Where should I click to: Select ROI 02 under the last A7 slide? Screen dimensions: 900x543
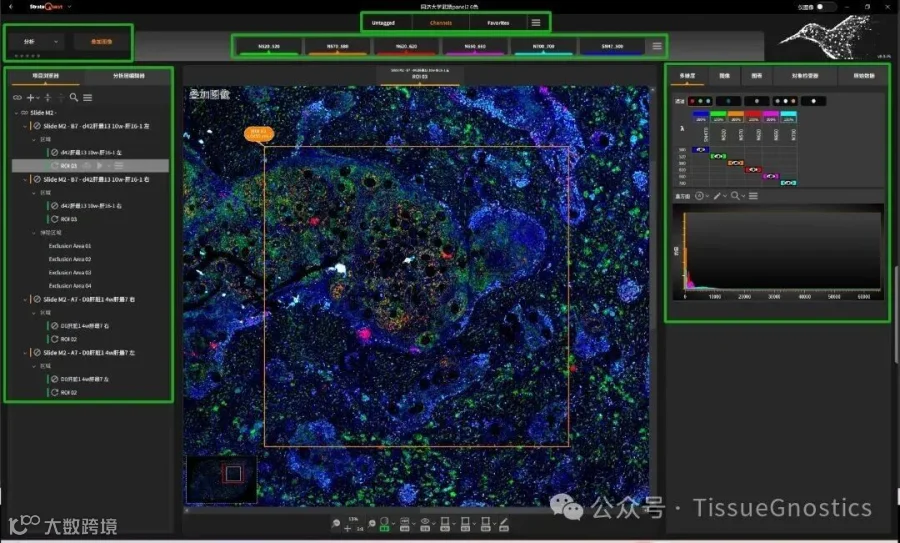pos(69,393)
